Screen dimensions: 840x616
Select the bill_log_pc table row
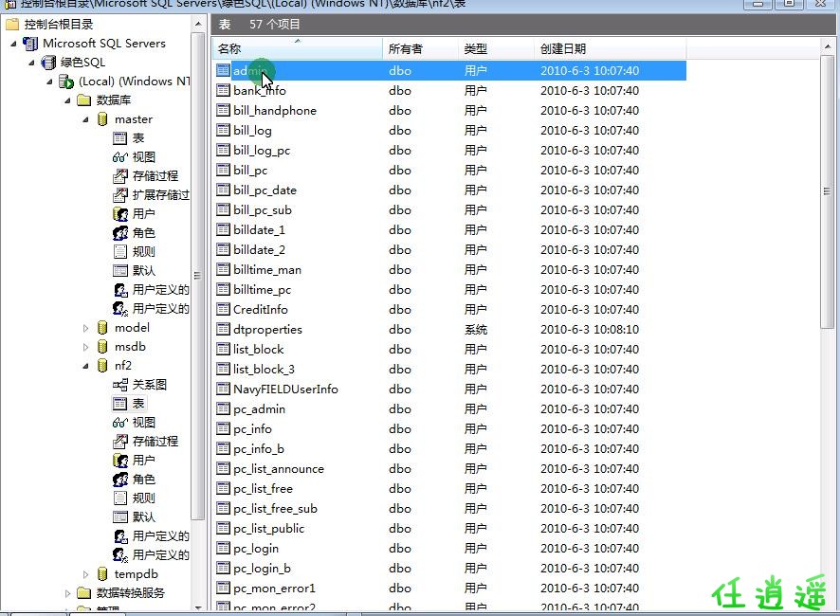(x=450, y=150)
